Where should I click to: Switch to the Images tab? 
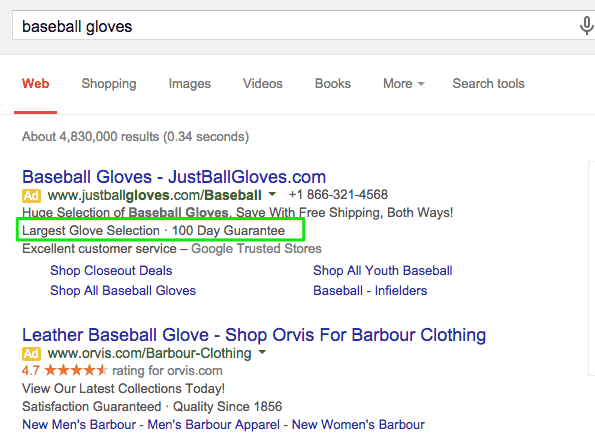pyautogui.click(x=190, y=83)
